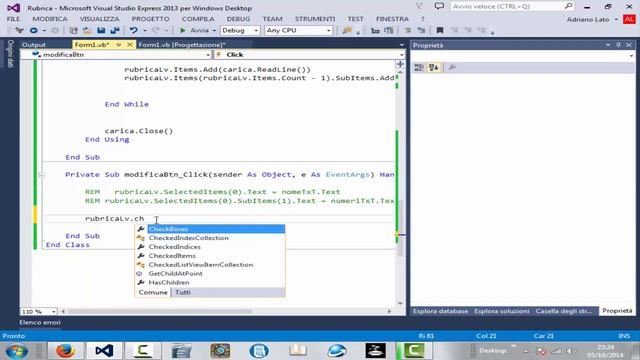Switch to Esplora database tab
This screenshot has width=640, height=360.
point(440,311)
